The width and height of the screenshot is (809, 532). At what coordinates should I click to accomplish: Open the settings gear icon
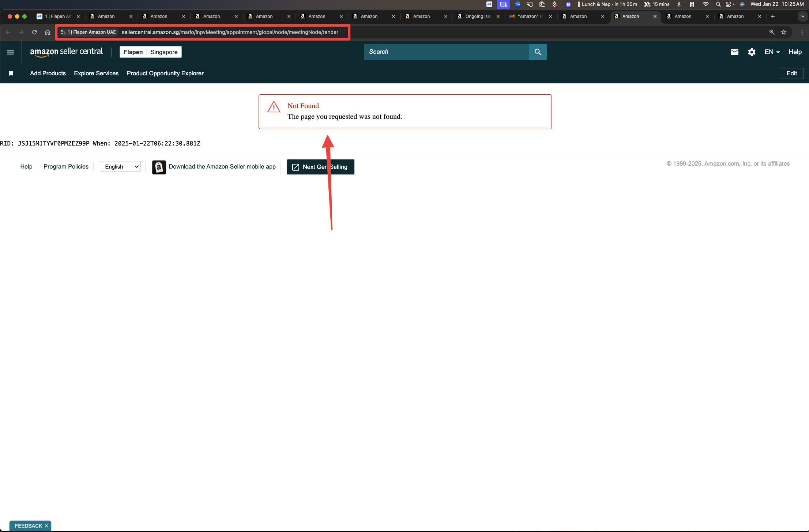[x=752, y=52]
